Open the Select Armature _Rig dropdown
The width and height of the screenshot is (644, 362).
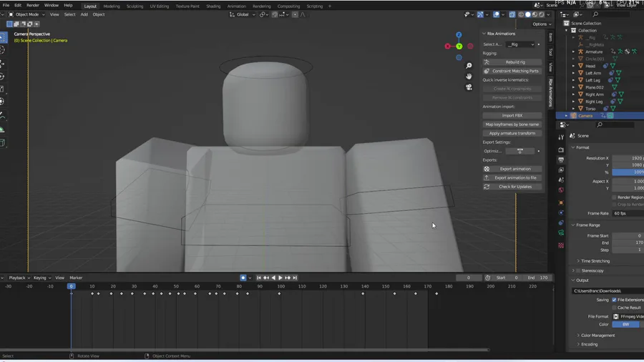520,44
